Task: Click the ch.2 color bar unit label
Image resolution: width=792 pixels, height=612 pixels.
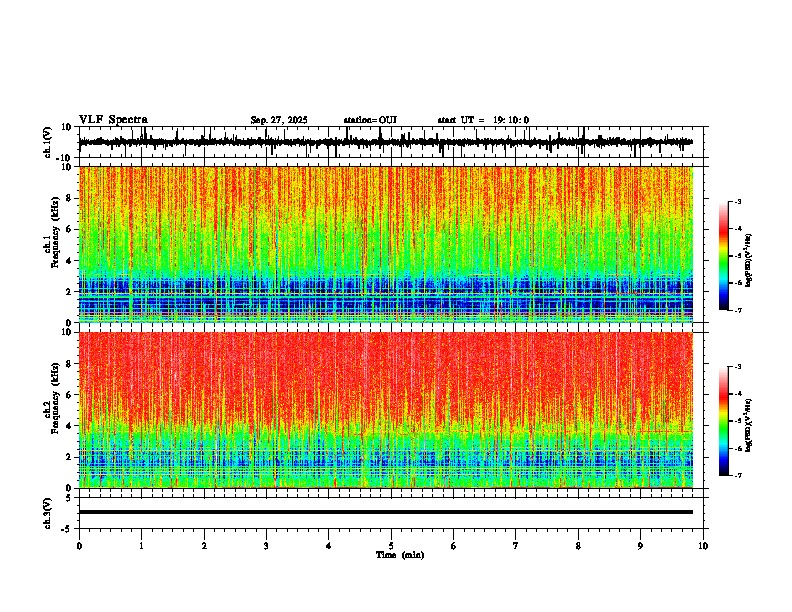Action: (x=749, y=425)
